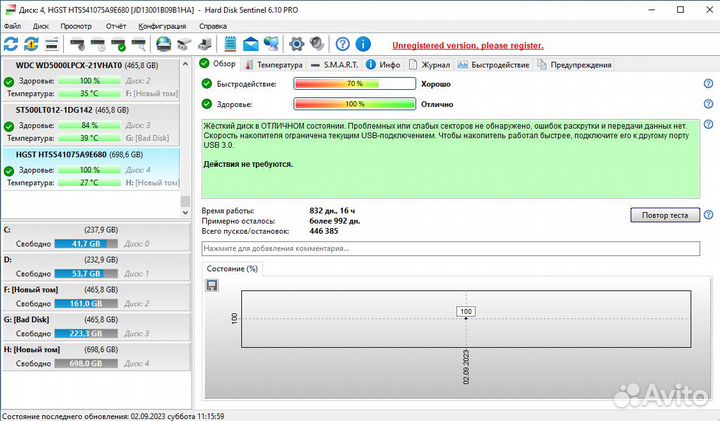
Task: Open the Файл menu
Action: (x=12, y=26)
